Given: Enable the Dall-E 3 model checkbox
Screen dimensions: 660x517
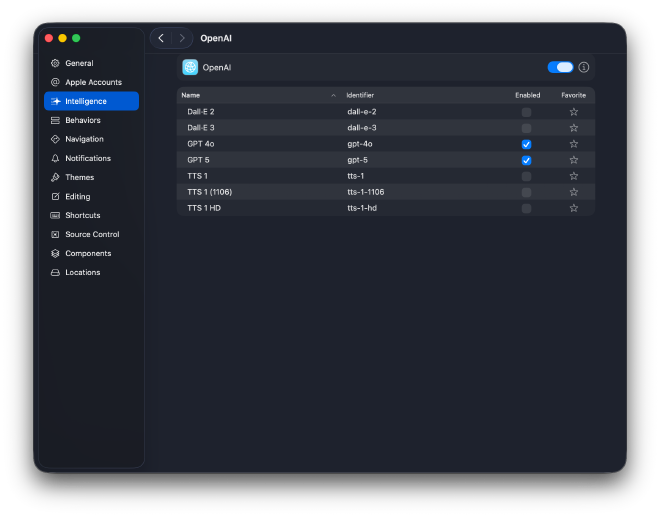Looking at the screenshot, I should 526,128.
